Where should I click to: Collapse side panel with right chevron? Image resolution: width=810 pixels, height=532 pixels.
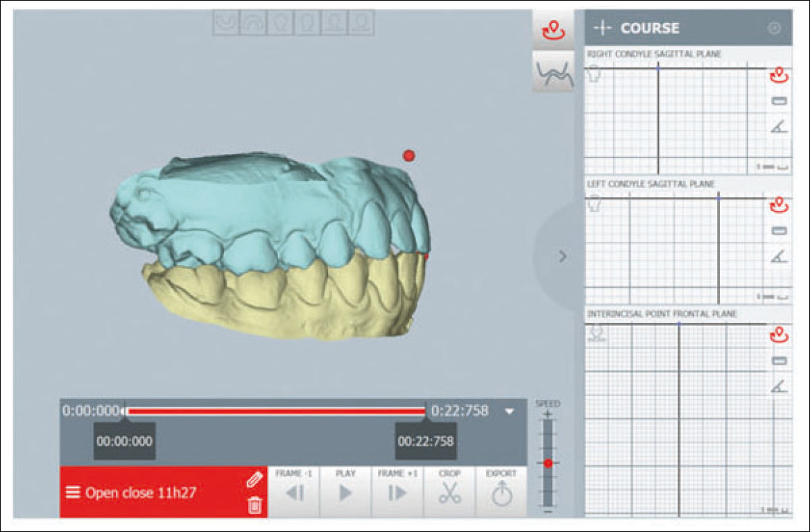point(562,256)
